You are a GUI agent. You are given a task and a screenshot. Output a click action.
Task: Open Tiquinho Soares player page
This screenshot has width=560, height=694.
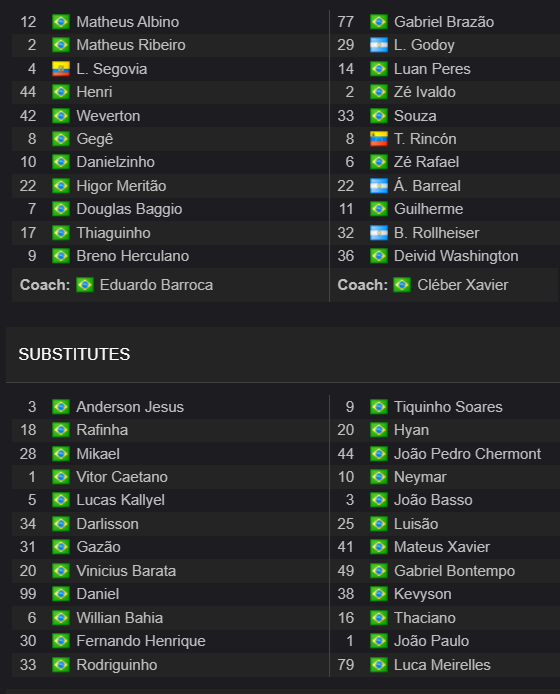[x=448, y=407]
